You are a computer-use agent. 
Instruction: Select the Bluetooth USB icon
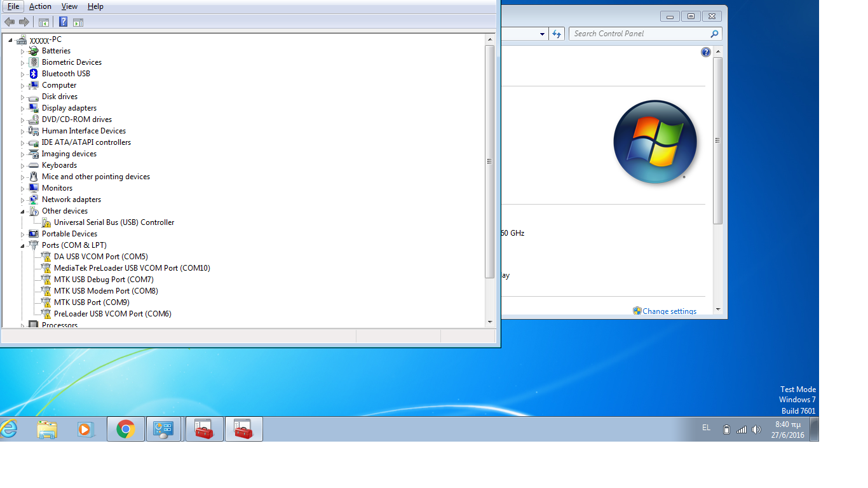click(34, 74)
